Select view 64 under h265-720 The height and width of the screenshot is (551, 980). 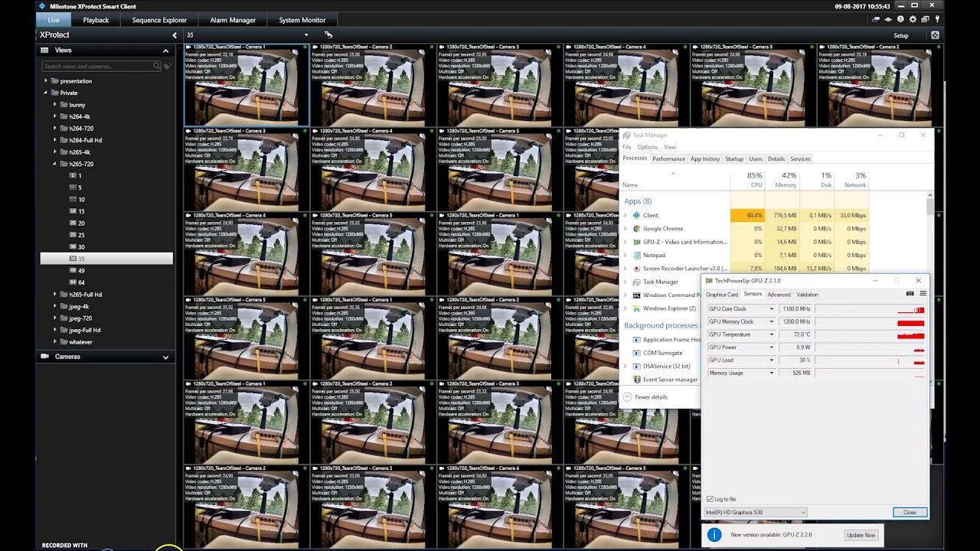pyautogui.click(x=81, y=282)
